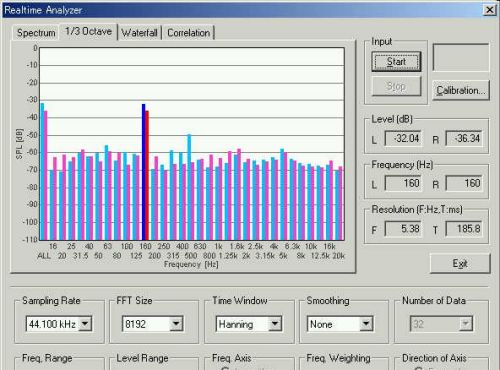Click the Exit button
Screen dimensions: 500x370
(460, 263)
